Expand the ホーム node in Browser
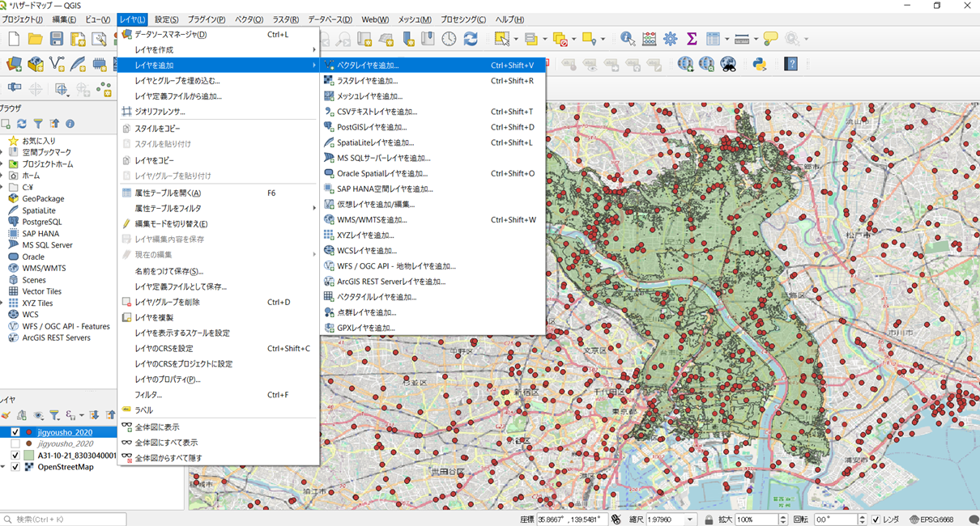The height and width of the screenshot is (526, 980). pyautogui.click(x=2, y=176)
